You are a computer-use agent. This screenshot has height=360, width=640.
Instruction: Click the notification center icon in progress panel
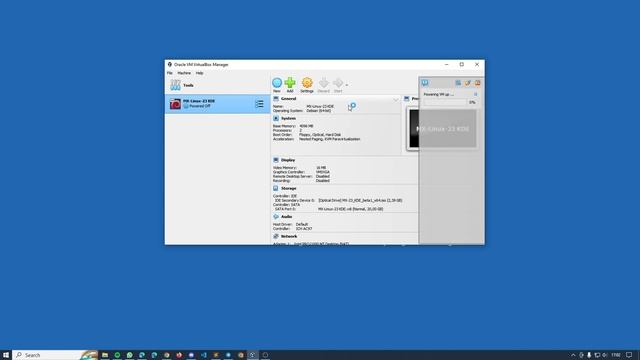click(425, 83)
